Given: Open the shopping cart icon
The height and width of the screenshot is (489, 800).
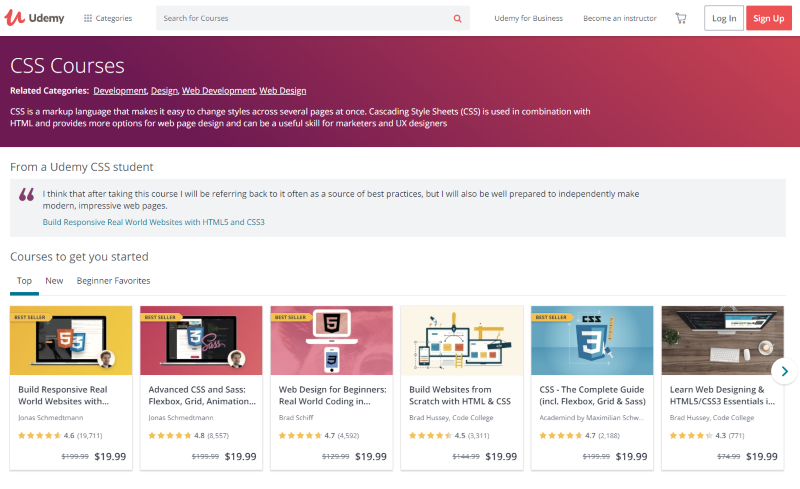Looking at the screenshot, I should click(681, 18).
